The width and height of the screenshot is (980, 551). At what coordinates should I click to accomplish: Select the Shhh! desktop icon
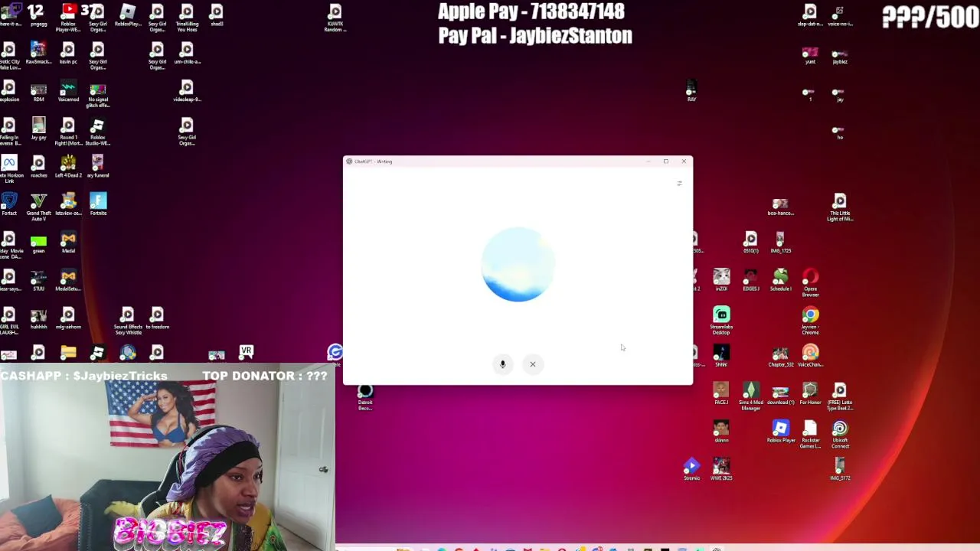click(721, 355)
